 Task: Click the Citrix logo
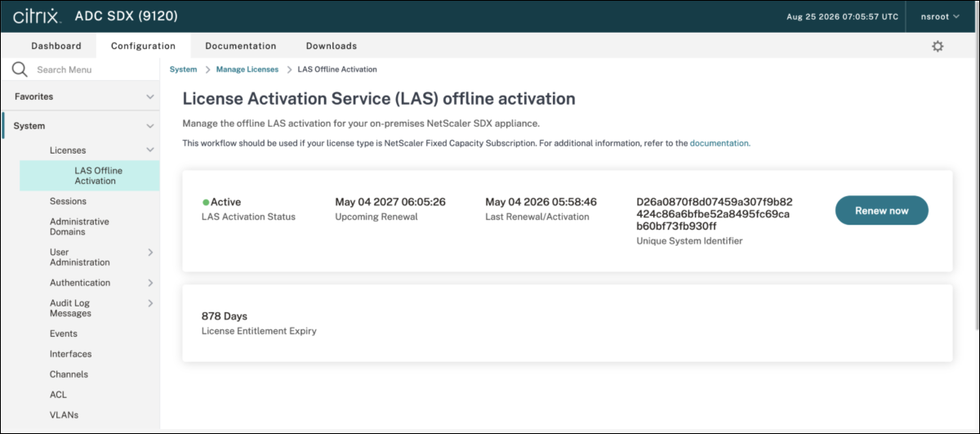pos(37,16)
